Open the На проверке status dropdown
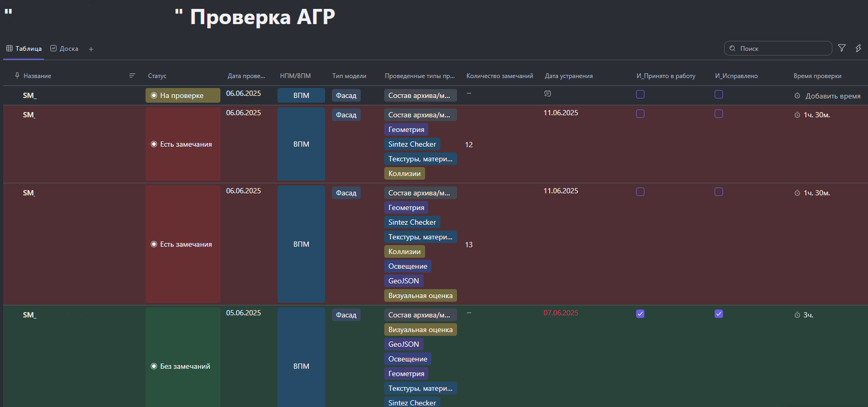The width and height of the screenshot is (868, 407). [183, 95]
